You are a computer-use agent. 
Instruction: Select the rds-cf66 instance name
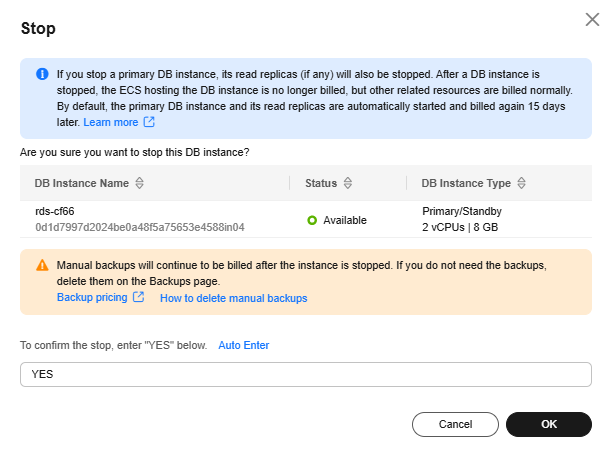[55, 212]
